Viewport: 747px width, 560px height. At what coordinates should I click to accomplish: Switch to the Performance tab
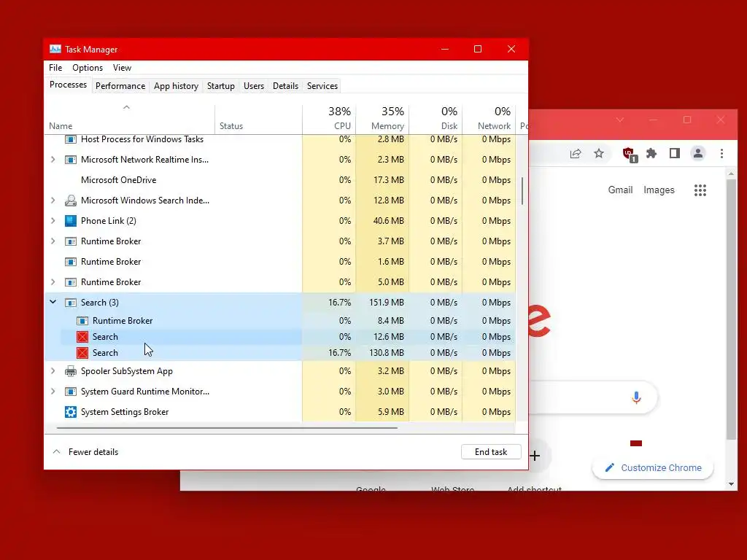point(120,86)
